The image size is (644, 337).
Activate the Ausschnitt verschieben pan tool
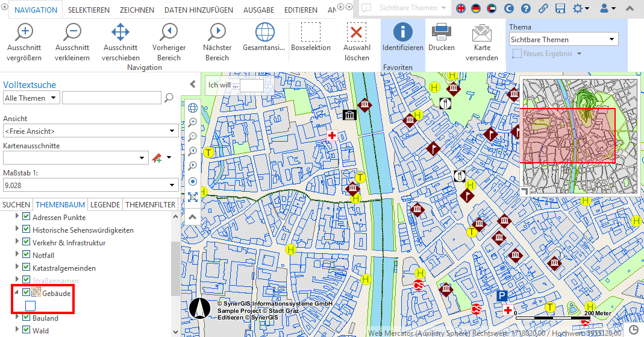[120, 42]
